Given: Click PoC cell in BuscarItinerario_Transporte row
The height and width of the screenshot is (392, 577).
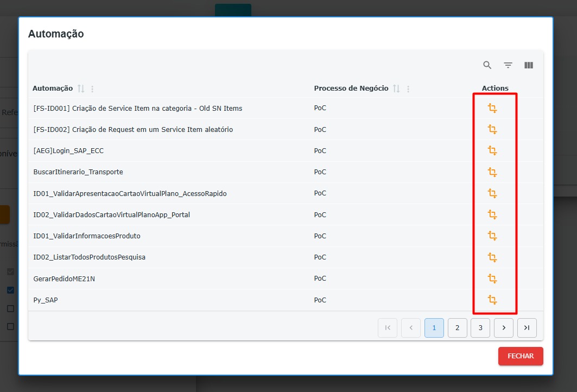Looking at the screenshot, I should click(320, 172).
